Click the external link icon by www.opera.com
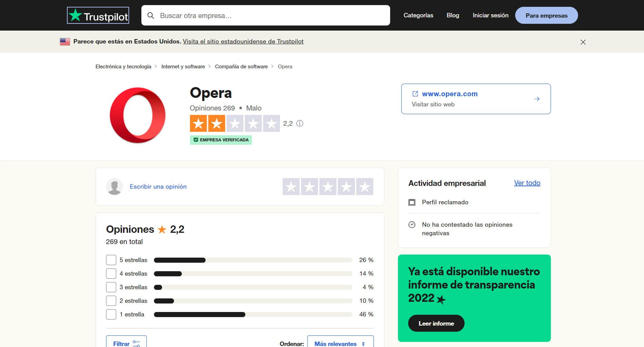The width and height of the screenshot is (644, 347). 415,94
